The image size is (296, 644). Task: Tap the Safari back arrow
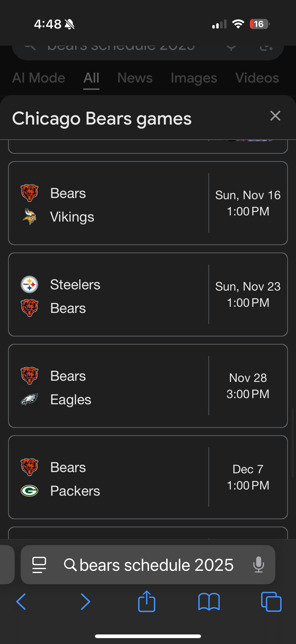21,602
